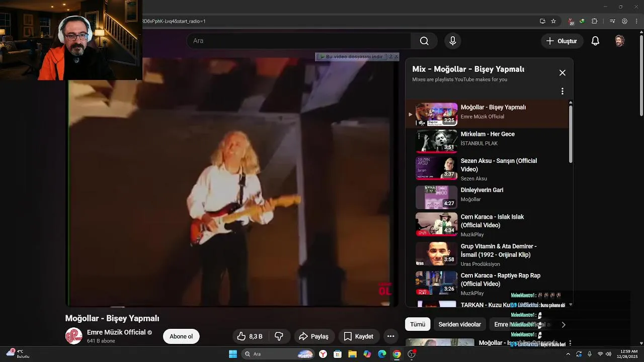Show more filter chips with right chevron

point(563,325)
